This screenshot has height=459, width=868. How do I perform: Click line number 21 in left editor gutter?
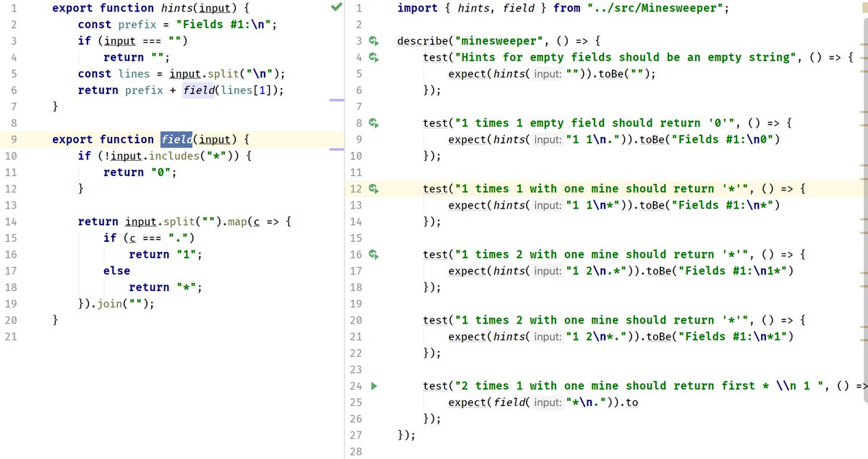[x=10, y=337]
